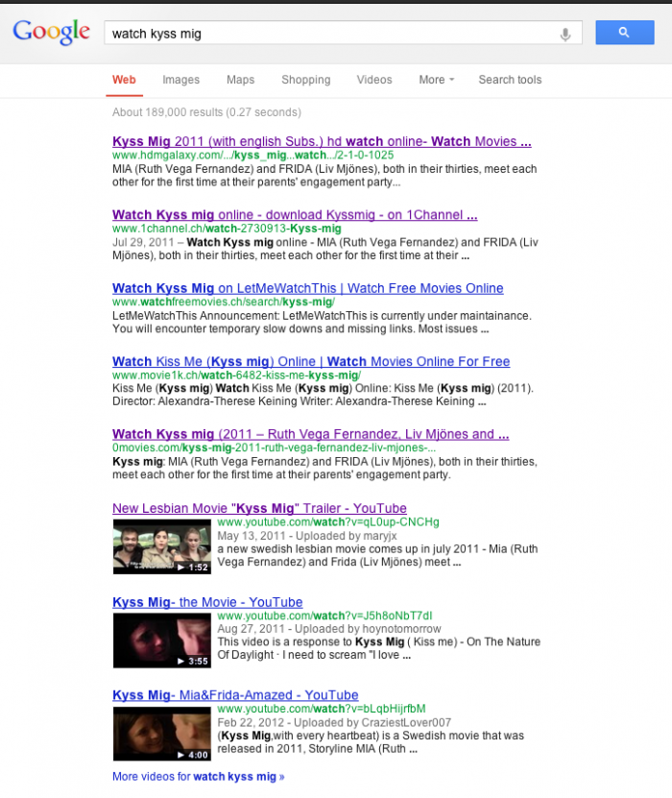Click the www.movie1k.ch URL text
Screen dimensions: 672x798
click(x=236, y=375)
